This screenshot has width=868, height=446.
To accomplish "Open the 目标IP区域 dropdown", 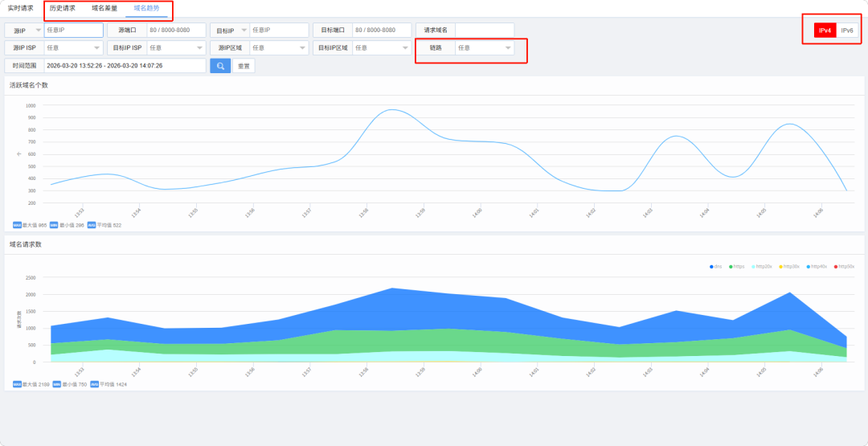I will click(382, 48).
